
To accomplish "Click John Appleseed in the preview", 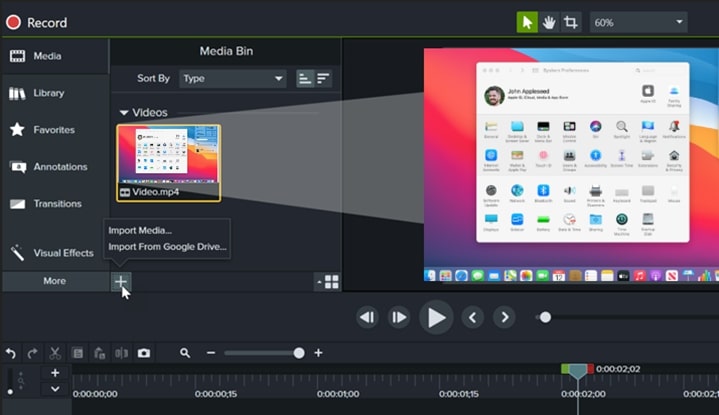I will coord(528,91).
